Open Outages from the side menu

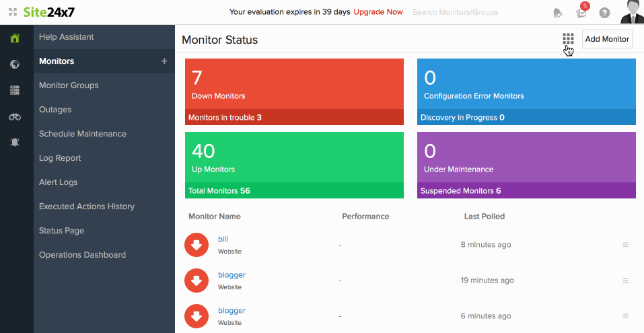point(55,110)
